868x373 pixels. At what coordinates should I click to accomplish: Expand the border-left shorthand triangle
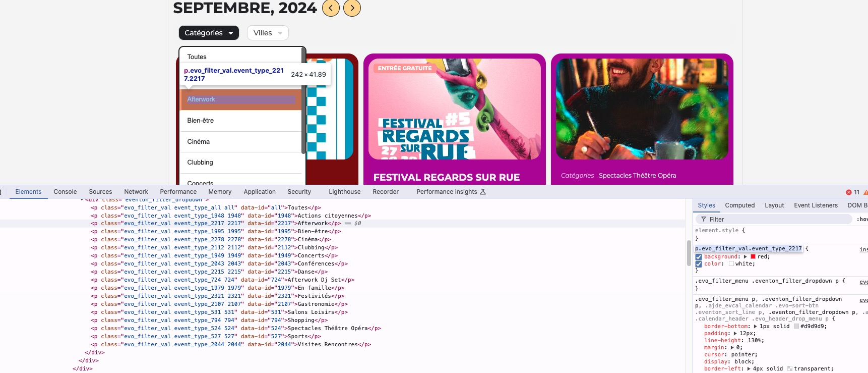[749, 369]
